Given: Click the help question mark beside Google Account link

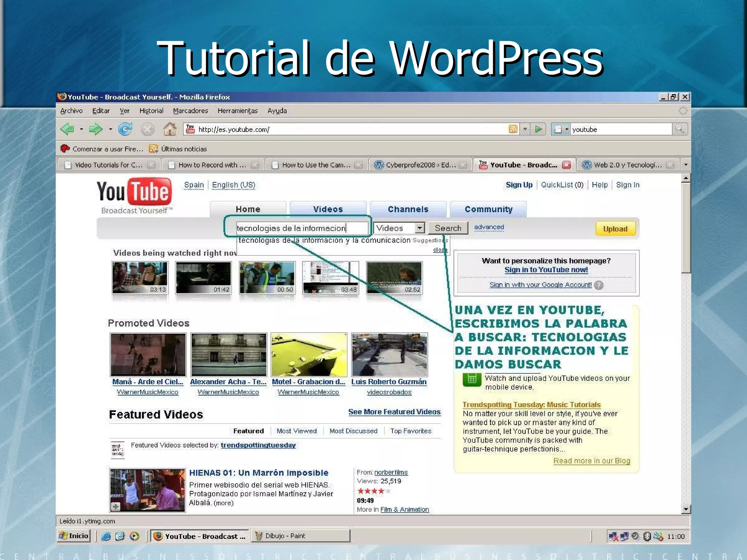Looking at the screenshot, I should point(598,285).
